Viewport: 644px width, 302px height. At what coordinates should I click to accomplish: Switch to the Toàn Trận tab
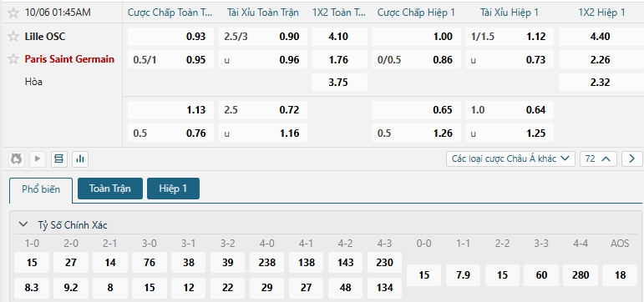(110, 189)
